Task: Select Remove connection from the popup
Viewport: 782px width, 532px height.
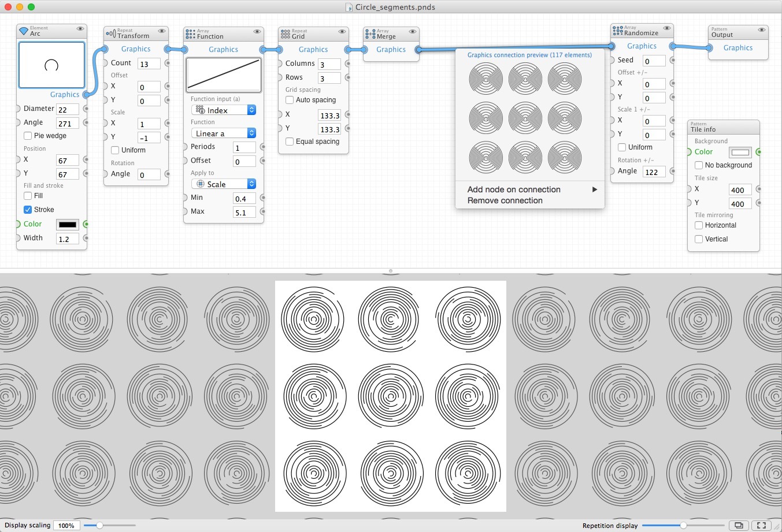Action: (505, 200)
